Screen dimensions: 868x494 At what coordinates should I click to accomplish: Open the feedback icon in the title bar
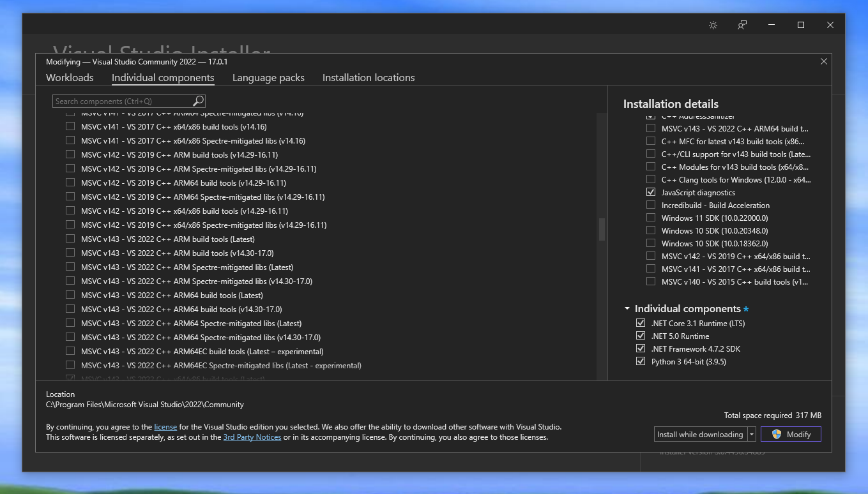click(742, 25)
